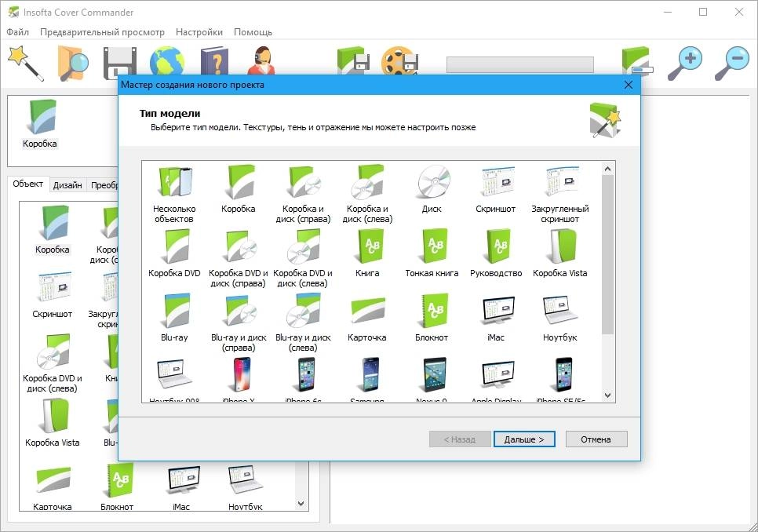Open the 'Файл' menu
The width and height of the screenshot is (758, 532).
click(17, 32)
